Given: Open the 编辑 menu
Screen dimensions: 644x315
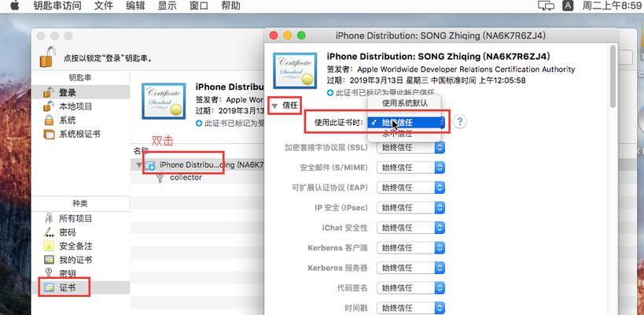Looking at the screenshot, I should point(135,6).
